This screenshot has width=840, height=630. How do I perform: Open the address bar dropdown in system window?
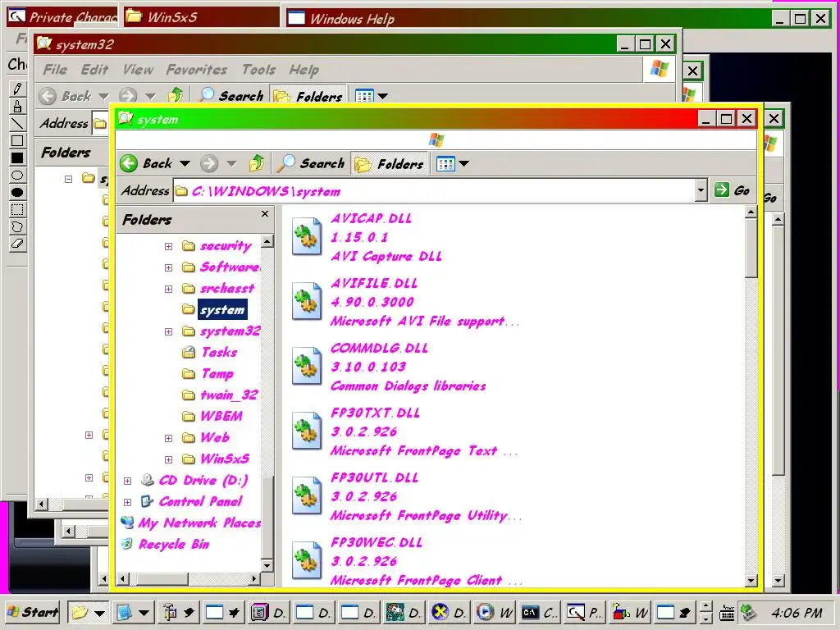coord(701,190)
